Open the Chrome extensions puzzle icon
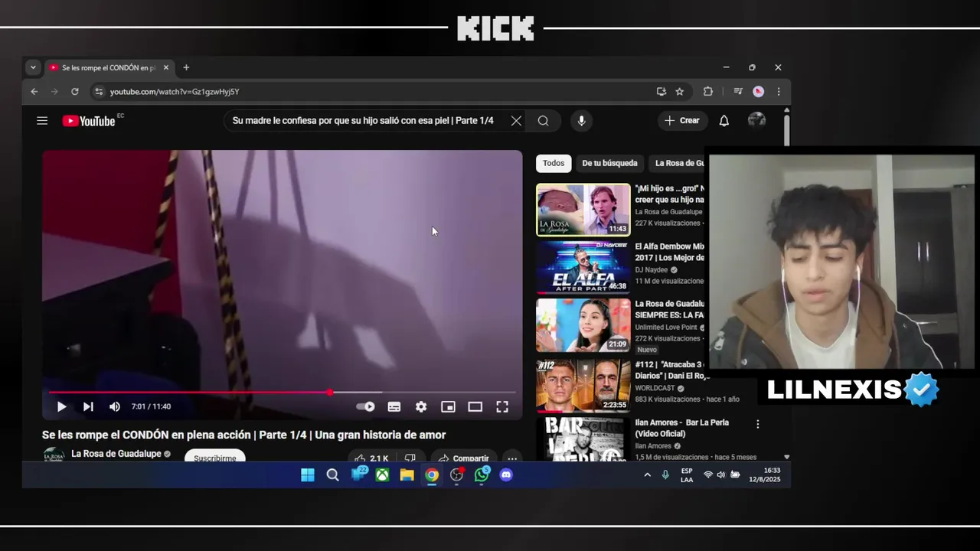The image size is (980, 551). [x=708, y=92]
